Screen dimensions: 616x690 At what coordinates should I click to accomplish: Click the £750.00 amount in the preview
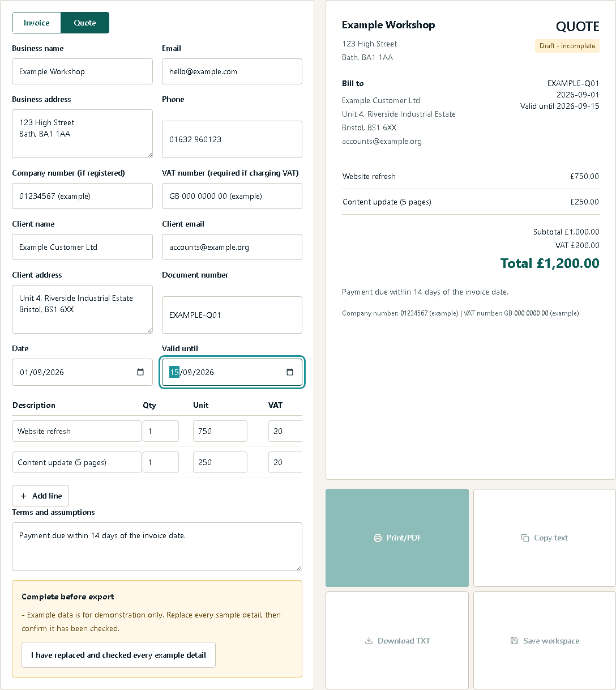click(x=584, y=176)
